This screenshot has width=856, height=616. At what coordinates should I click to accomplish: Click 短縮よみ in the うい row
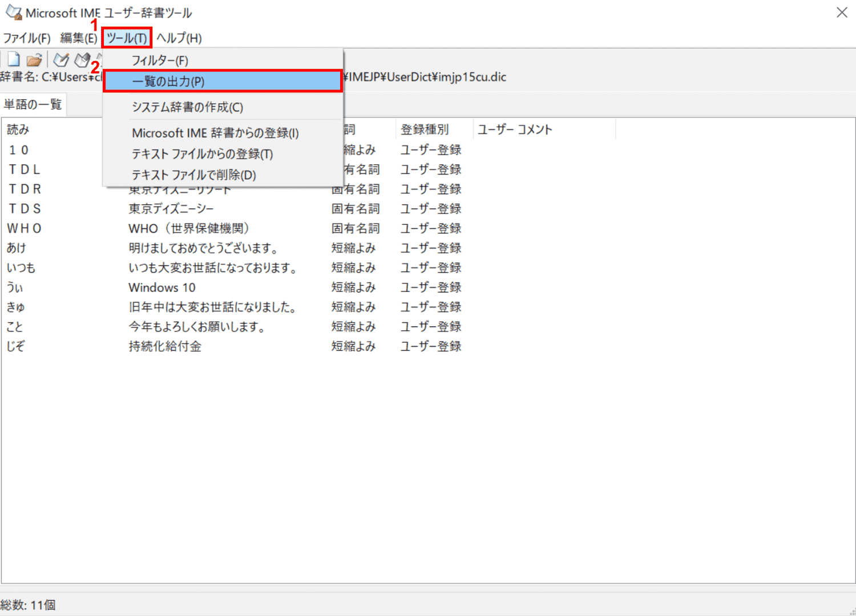[x=354, y=287]
